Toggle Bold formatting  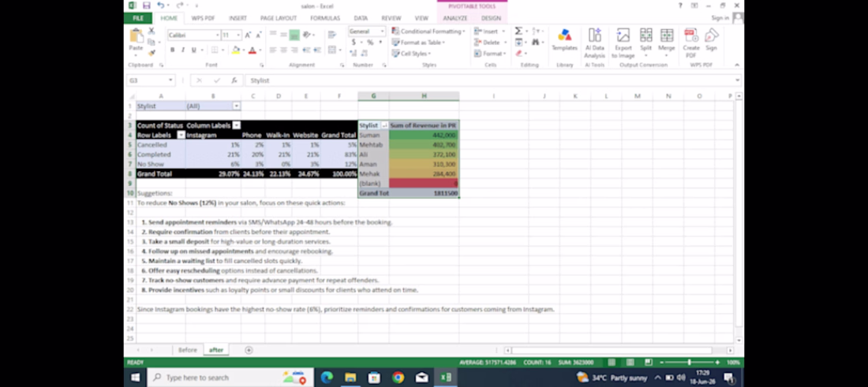tap(172, 50)
